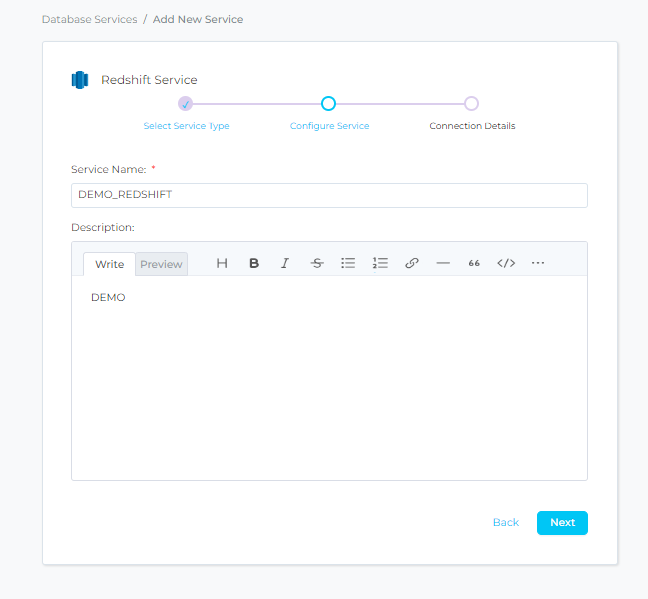Switch to the Preview tab

click(x=161, y=264)
